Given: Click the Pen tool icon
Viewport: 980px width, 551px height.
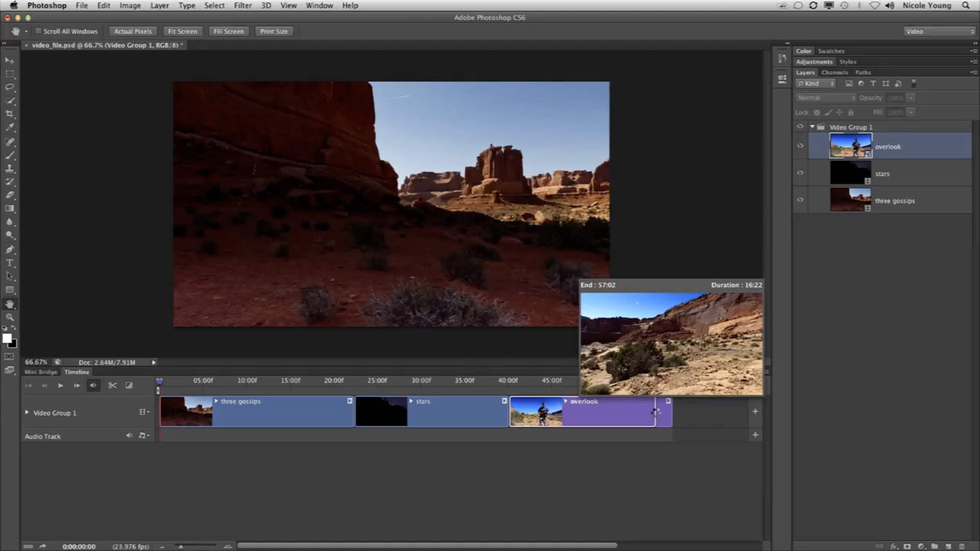Looking at the screenshot, I should coord(10,249).
